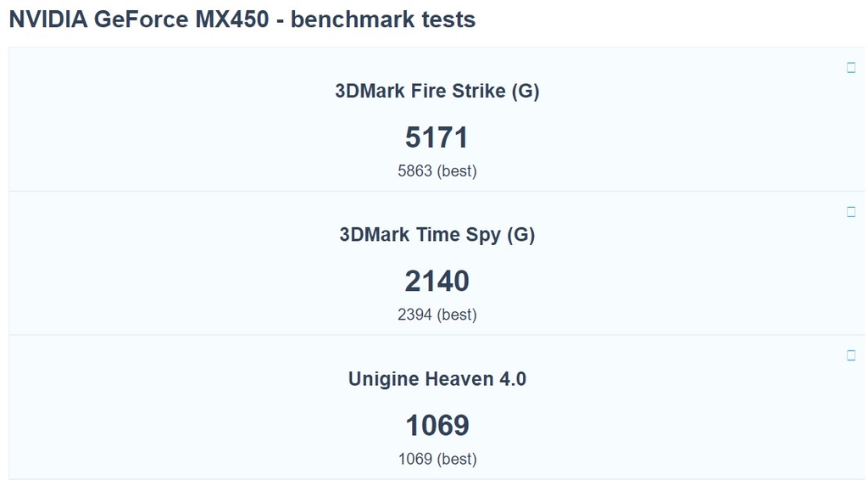Click the '(best)' label under score 5171
This screenshot has width=868, height=480.
pos(457,171)
